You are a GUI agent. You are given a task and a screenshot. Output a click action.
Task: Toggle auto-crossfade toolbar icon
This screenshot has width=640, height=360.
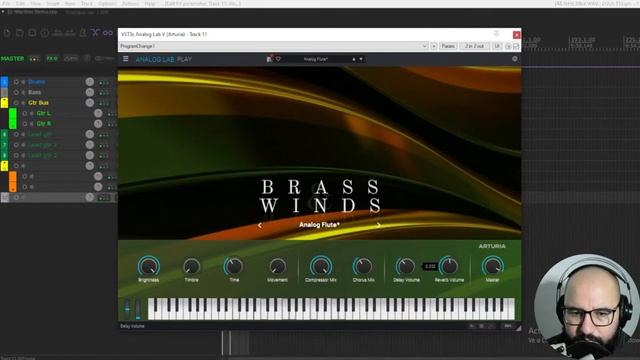pos(95,33)
